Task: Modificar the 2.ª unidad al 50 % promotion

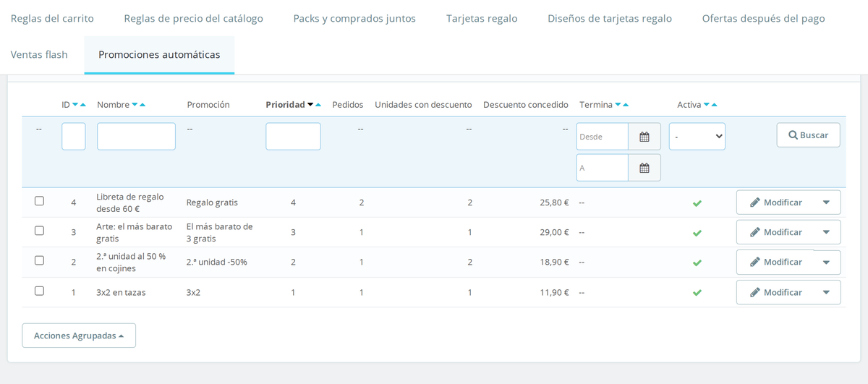Action: (x=776, y=263)
